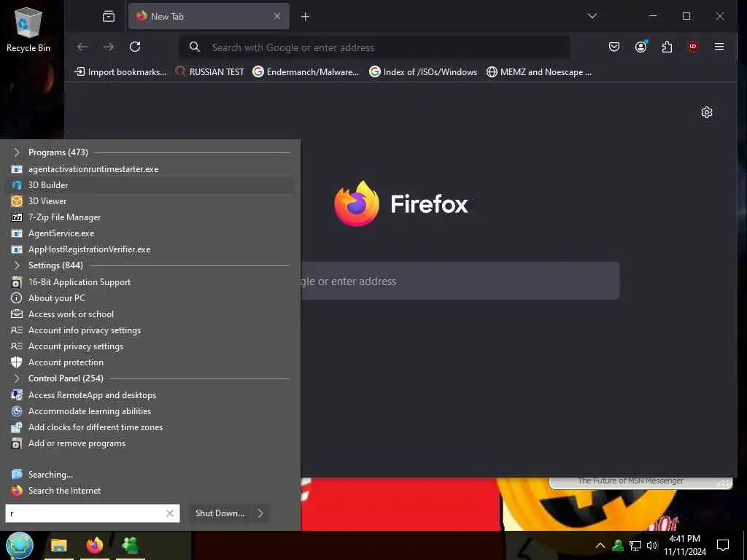Image resolution: width=747 pixels, height=560 pixels.
Task: Open Account protection setting
Action: click(150, 362)
